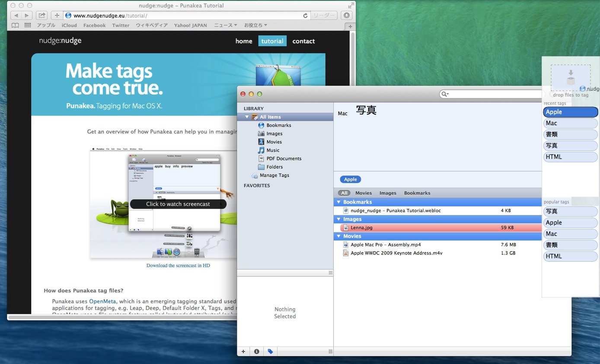600x364 pixels.
Task: Click the All Items library icon
Action: click(255, 117)
